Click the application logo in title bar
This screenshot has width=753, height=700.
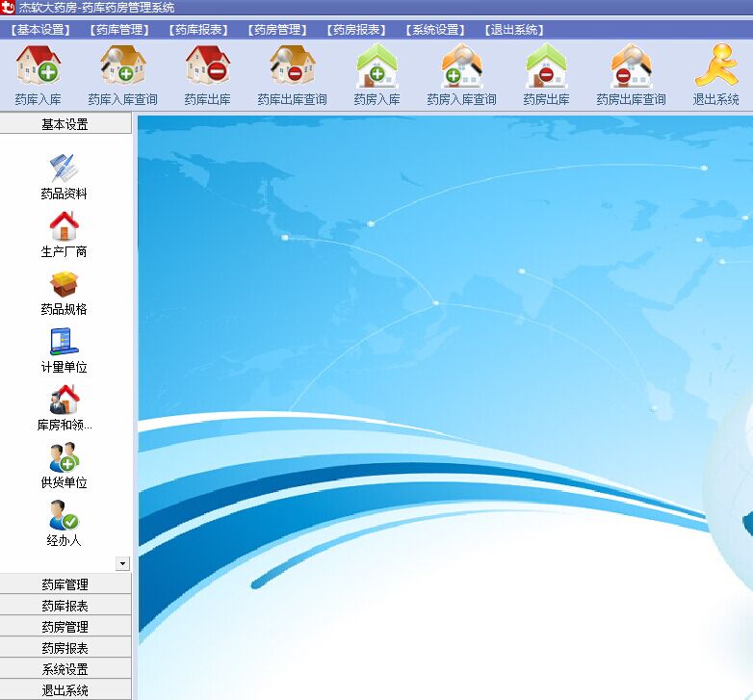click(x=8, y=7)
